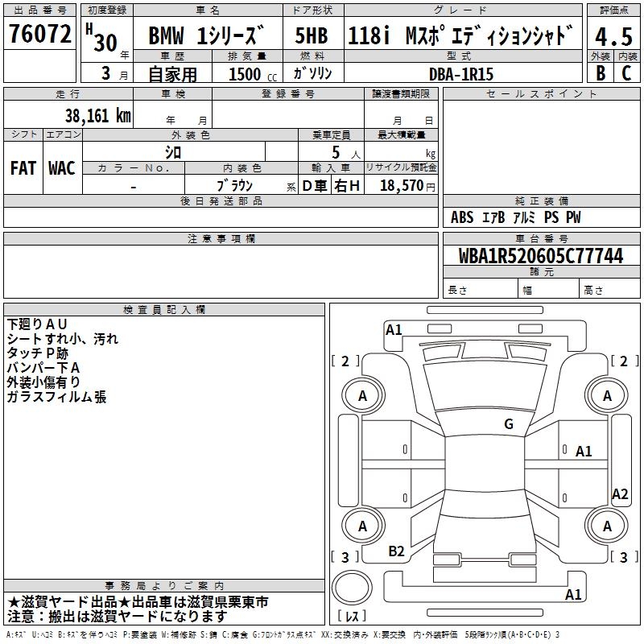
Task: Select lot number 76072
Action: click(x=39, y=34)
